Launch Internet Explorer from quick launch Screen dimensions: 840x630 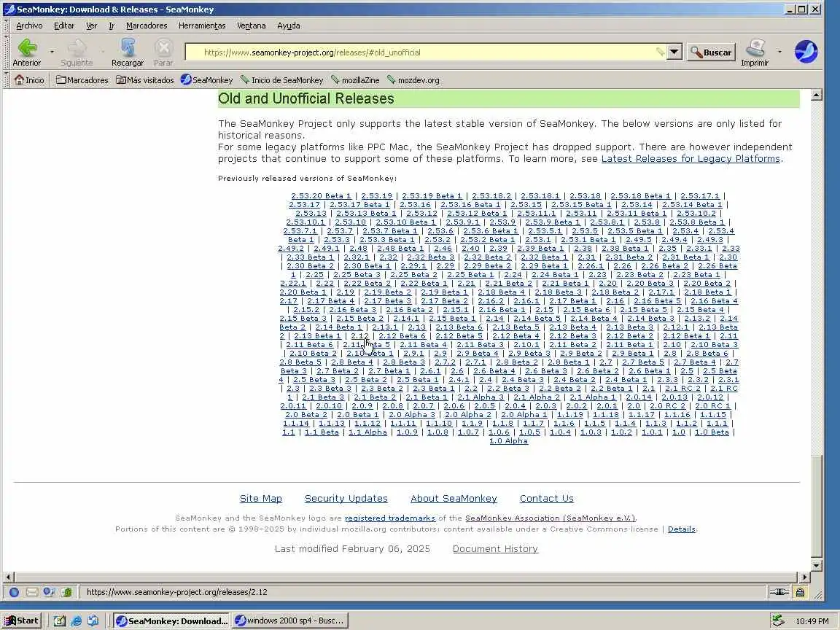point(76,621)
